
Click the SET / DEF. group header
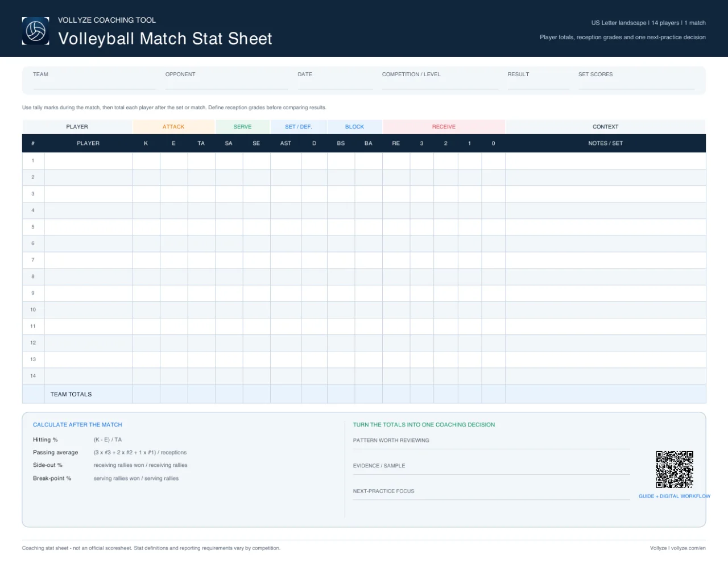298,127
